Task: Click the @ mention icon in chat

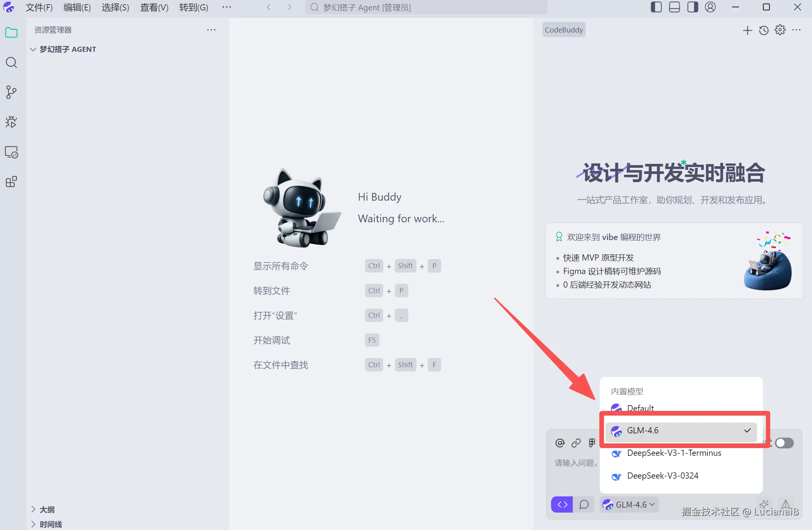Action: click(x=560, y=443)
